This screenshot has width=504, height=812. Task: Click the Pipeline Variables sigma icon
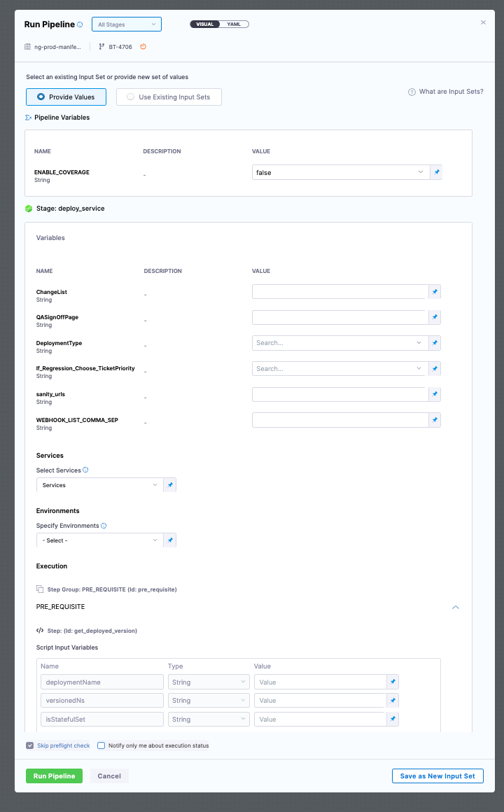29,118
